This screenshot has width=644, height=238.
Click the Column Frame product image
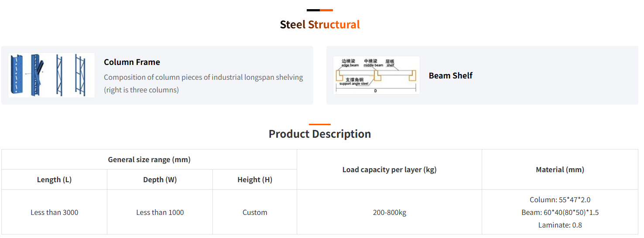51,75
